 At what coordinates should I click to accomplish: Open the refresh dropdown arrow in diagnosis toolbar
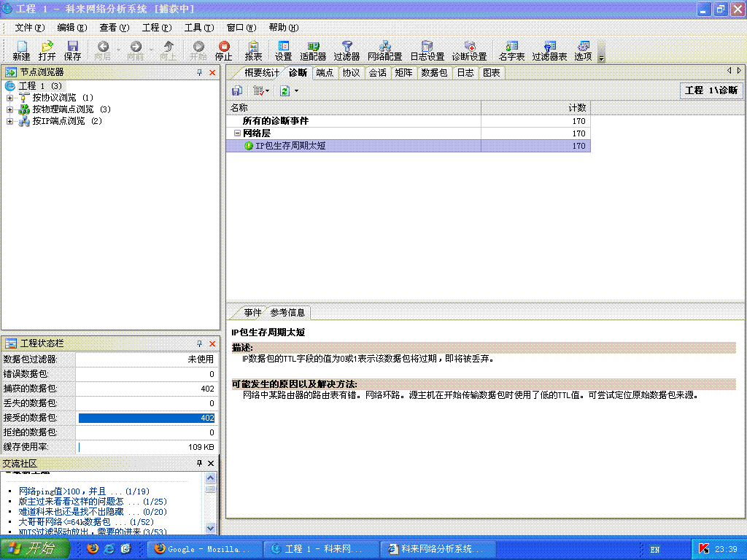296,91
